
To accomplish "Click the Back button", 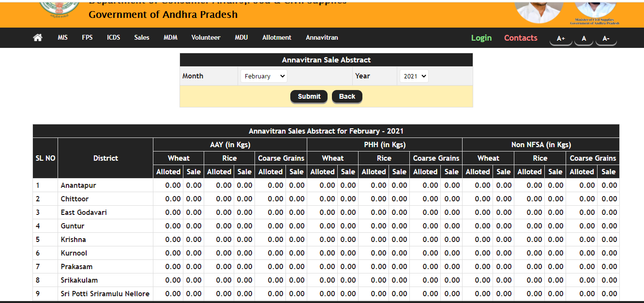I will coord(347,96).
